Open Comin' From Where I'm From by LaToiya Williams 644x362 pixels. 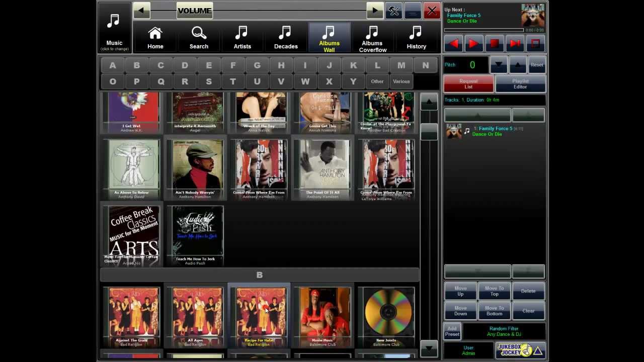point(386,169)
